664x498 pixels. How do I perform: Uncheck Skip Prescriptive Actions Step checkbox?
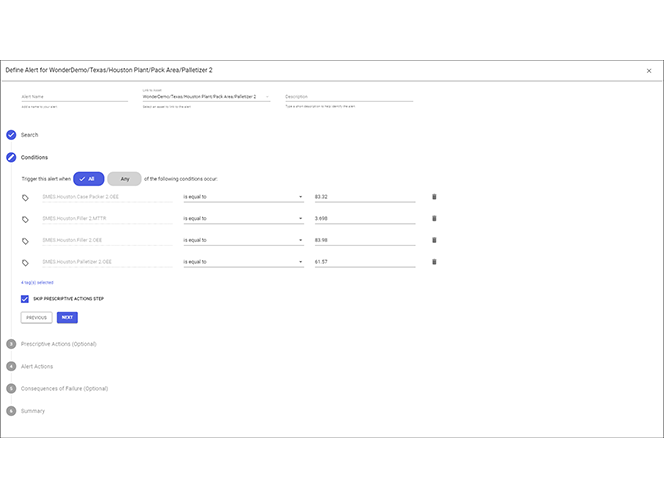[25, 299]
